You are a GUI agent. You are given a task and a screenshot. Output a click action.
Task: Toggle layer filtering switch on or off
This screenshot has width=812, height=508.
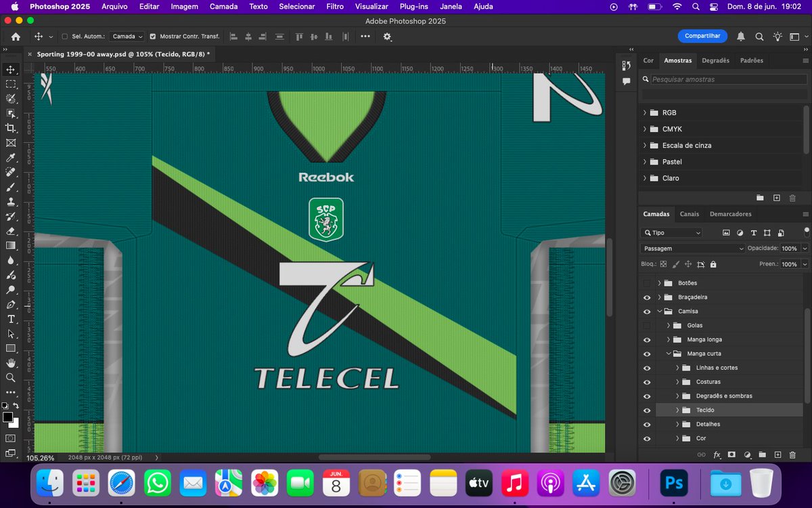click(805, 232)
